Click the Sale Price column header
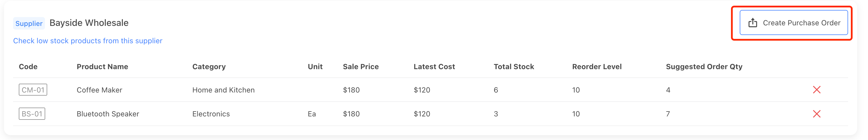The height and width of the screenshot is (140, 868). point(361,67)
